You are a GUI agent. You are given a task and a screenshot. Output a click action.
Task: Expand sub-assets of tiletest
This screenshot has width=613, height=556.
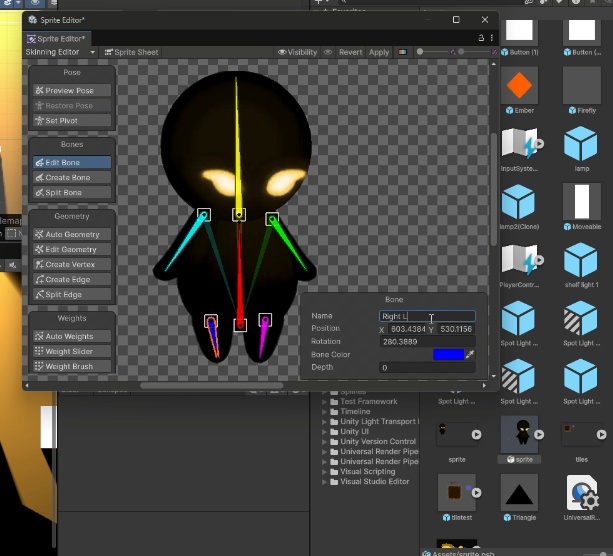[476, 493]
